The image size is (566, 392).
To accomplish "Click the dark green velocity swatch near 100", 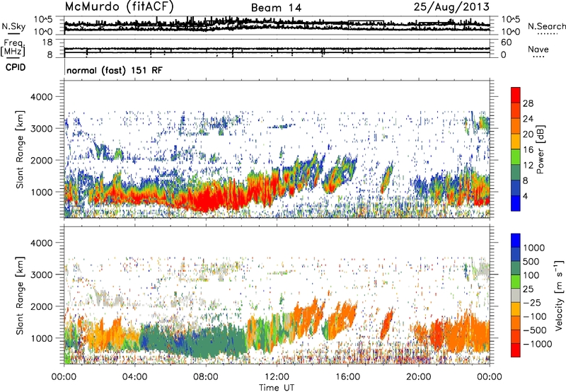I will (x=516, y=268).
